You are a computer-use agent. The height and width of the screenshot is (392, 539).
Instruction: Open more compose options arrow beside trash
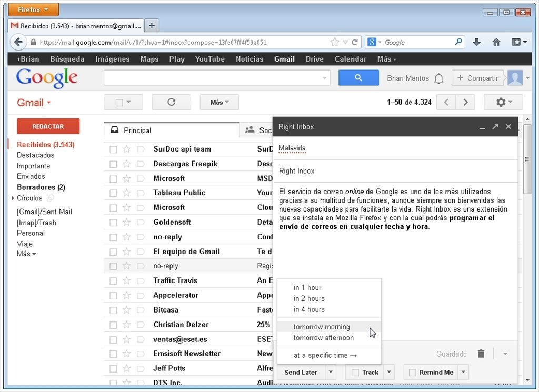[x=505, y=354]
